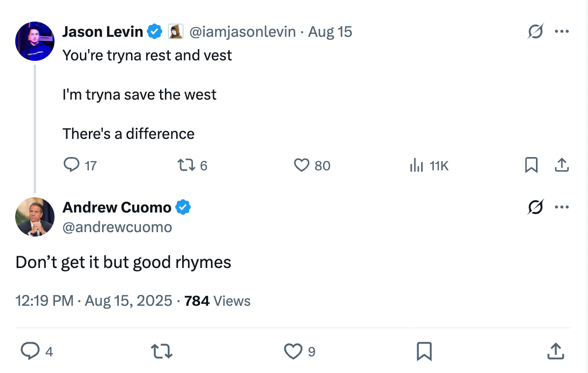
Task: Open Andrew Cuomo's profile avatar
Action: point(35,217)
